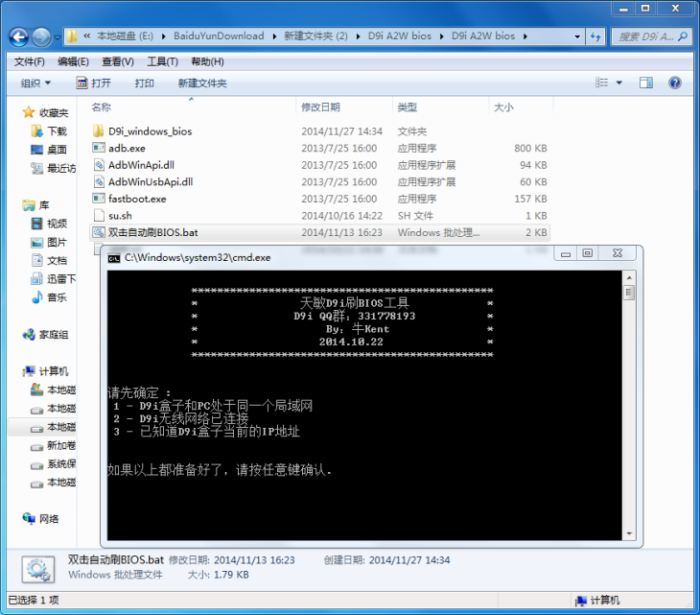
Task: Click the magnifier icon in search box
Action: click(x=683, y=36)
